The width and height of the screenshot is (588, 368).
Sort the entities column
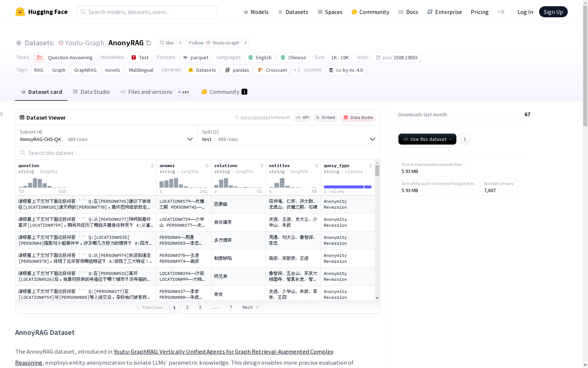click(316, 166)
